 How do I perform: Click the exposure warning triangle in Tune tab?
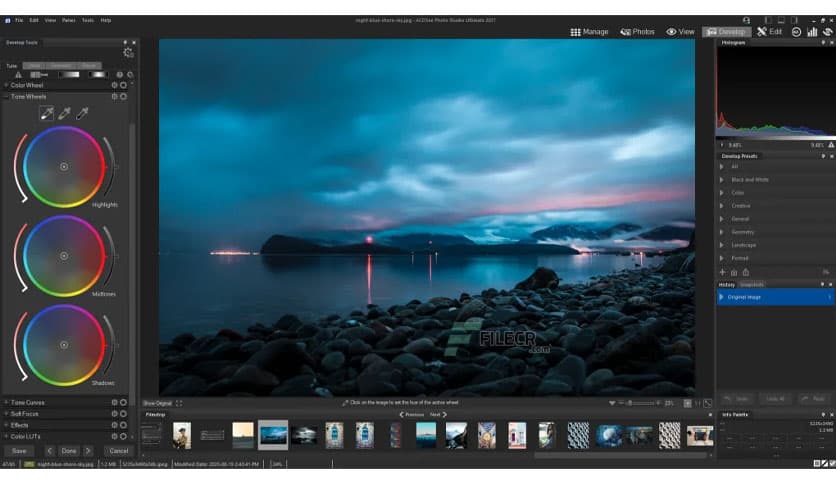tap(19, 75)
